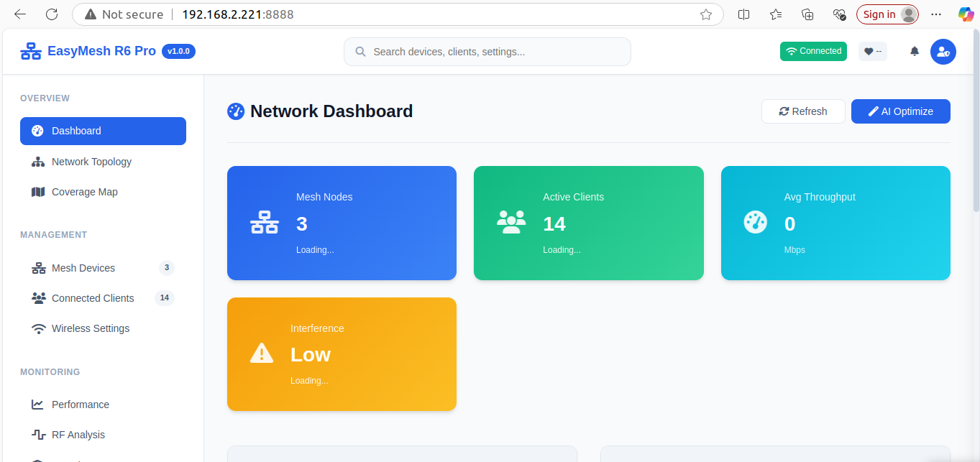Open the RF Analysis page
The height and width of the screenshot is (462, 980).
[x=78, y=435]
